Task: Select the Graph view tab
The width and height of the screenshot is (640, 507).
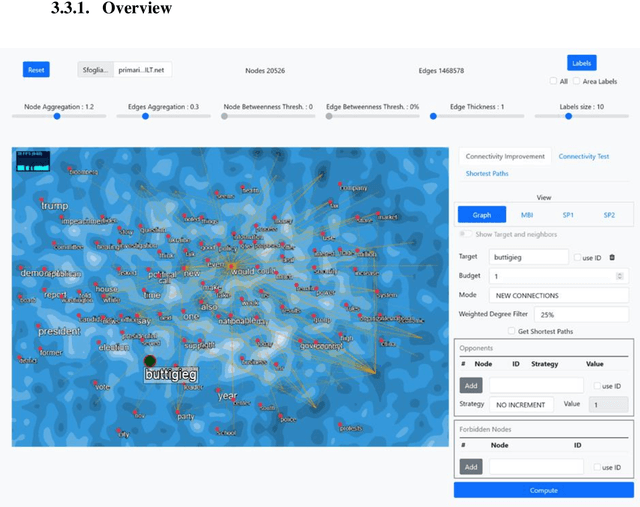Action: click(482, 215)
